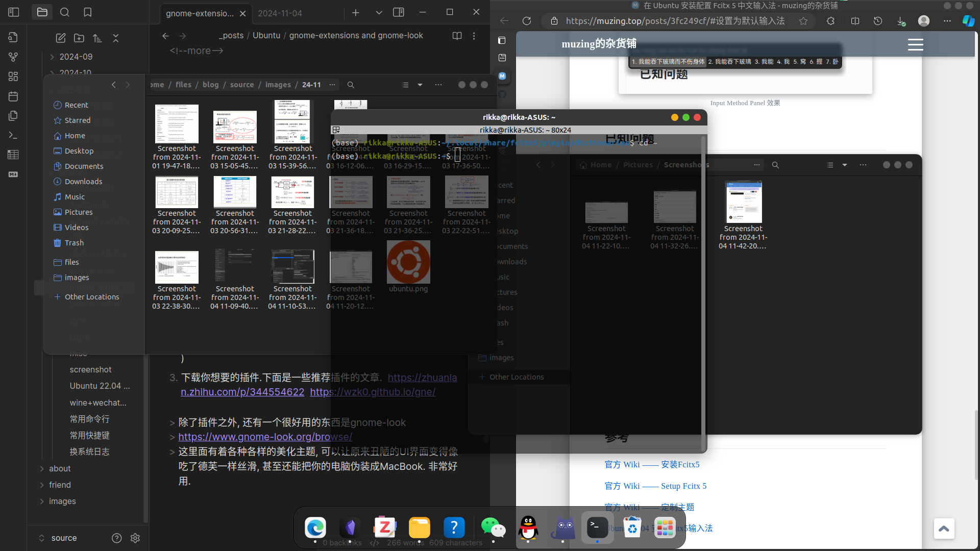Create a new note with the pencil icon
The height and width of the screenshot is (551, 980).
[x=61, y=38]
